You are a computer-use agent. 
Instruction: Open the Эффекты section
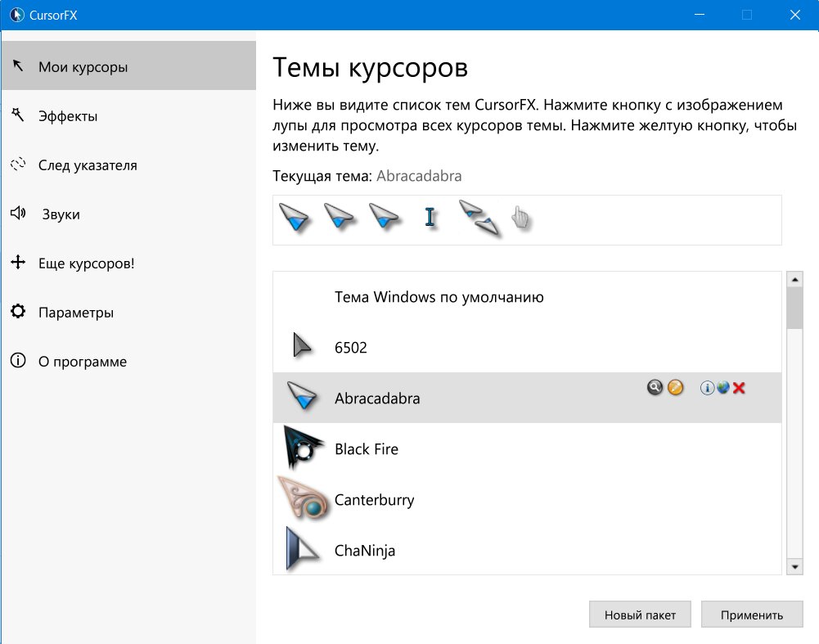(x=128, y=115)
